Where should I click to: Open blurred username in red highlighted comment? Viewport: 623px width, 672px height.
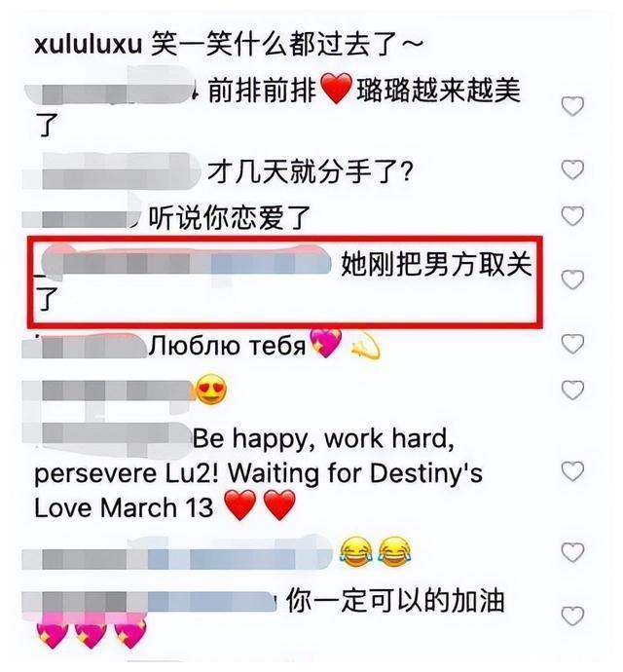tap(185, 261)
